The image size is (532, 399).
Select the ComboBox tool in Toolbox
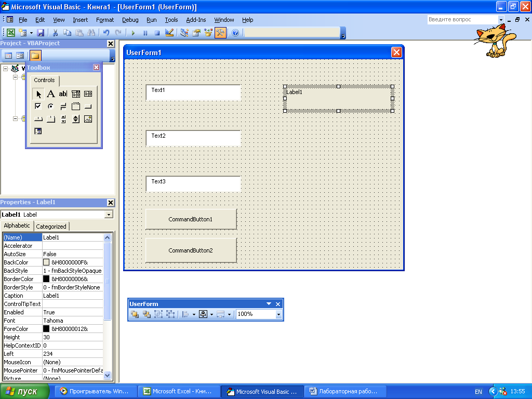tap(76, 94)
